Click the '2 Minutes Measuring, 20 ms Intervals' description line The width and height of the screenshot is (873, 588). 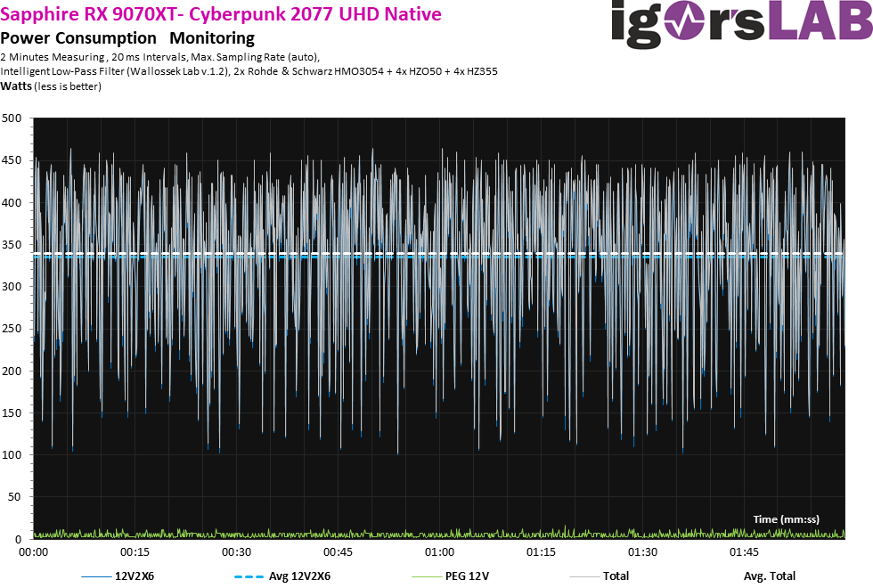(160, 57)
